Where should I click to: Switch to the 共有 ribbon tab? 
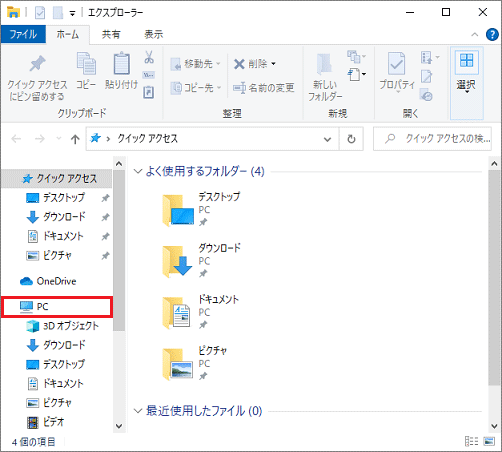coord(111,34)
